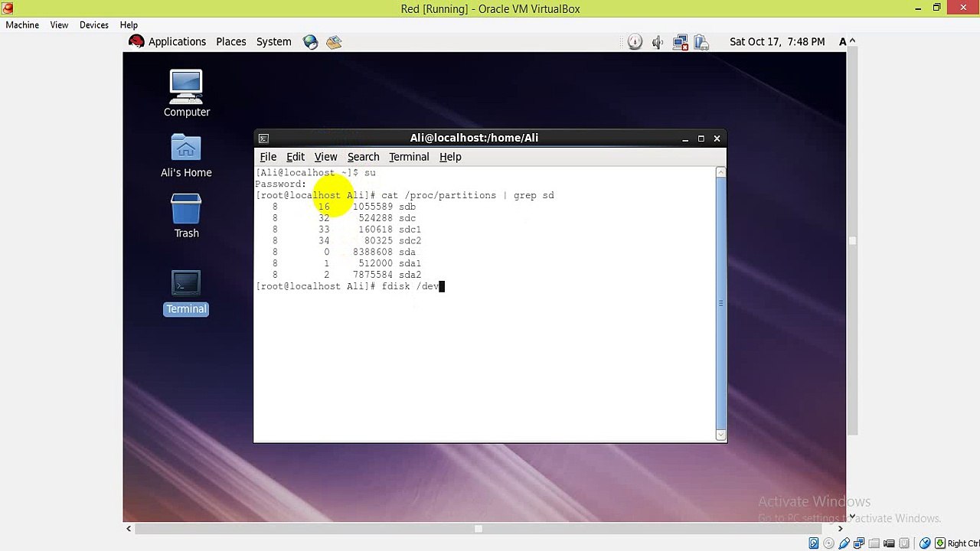Click the sdb row in partitions output
Screen dimensions: 980x551
tap(344, 207)
